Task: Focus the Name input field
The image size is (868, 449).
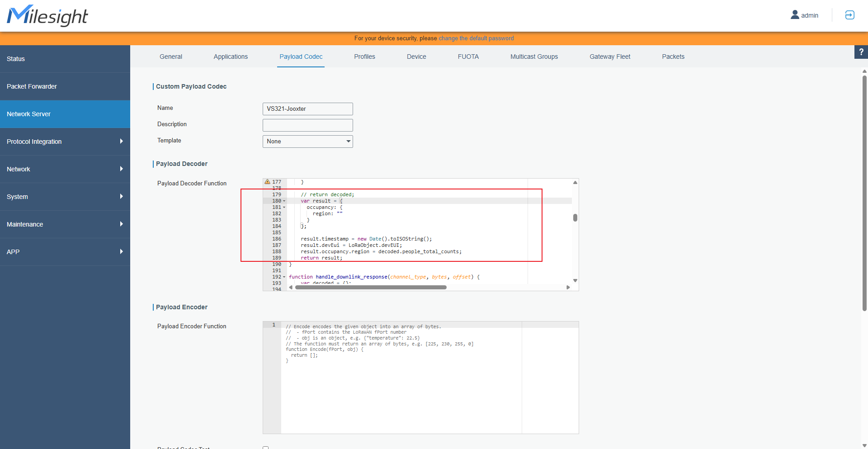Action: point(307,109)
